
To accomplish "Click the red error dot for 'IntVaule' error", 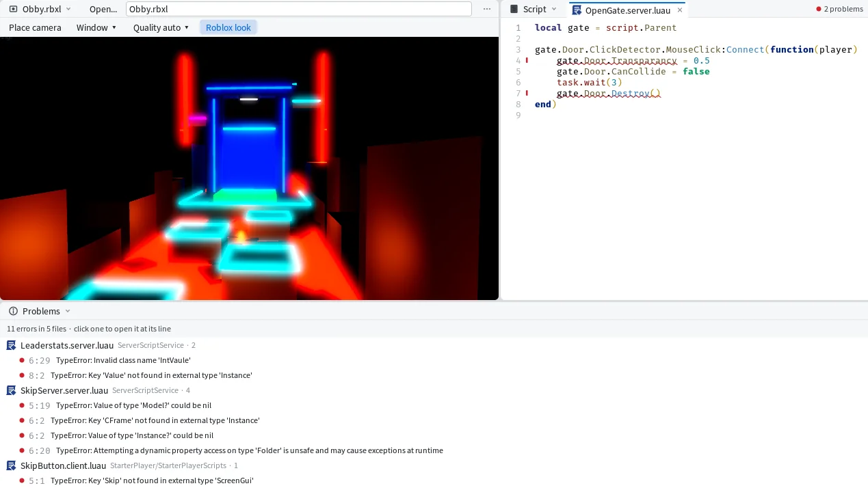I will click(x=22, y=360).
